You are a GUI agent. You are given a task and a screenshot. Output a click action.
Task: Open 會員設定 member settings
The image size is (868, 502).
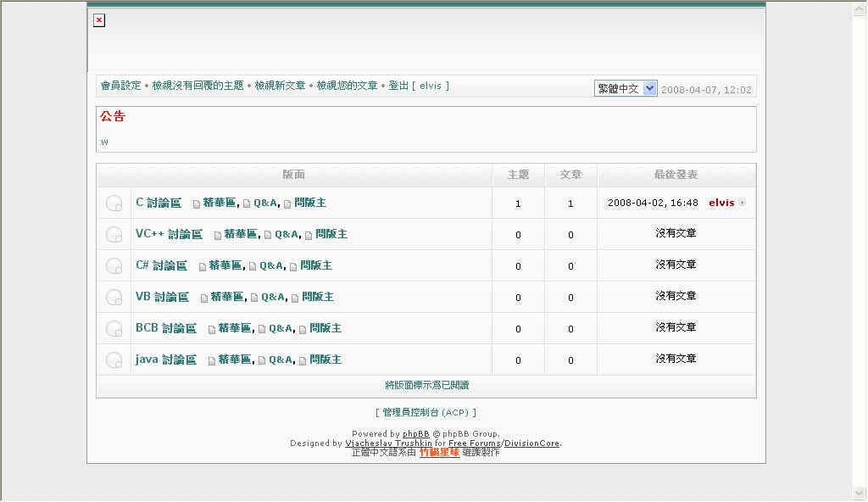120,86
